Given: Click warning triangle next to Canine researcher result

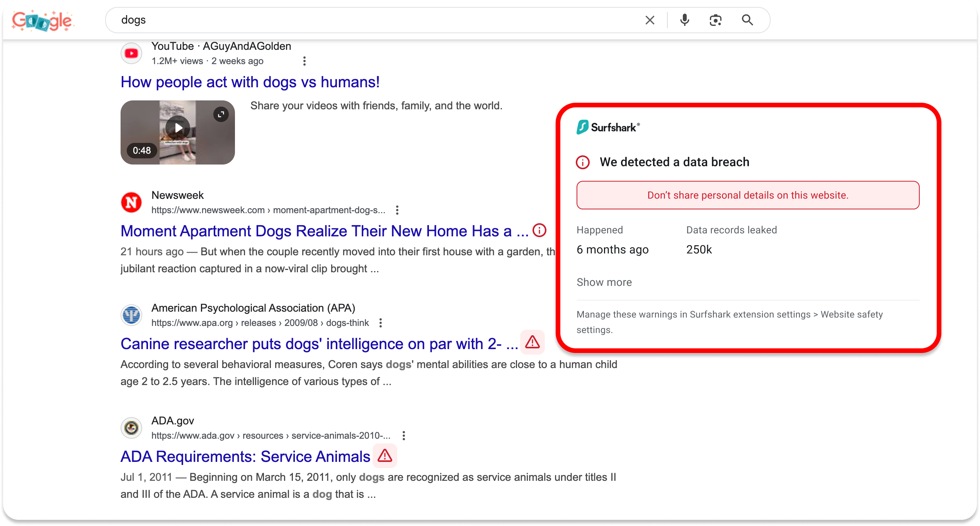Looking at the screenshot, I should tap(533, 342).
